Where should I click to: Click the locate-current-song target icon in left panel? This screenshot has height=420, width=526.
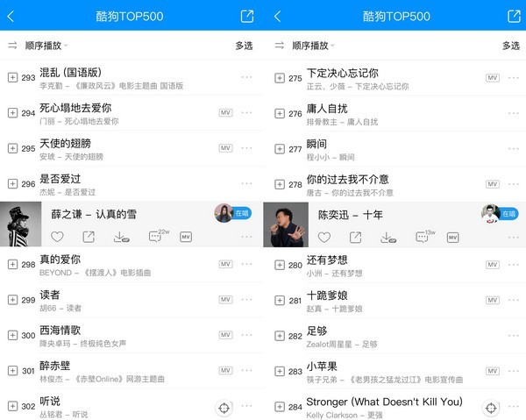(x=224, y=408)
